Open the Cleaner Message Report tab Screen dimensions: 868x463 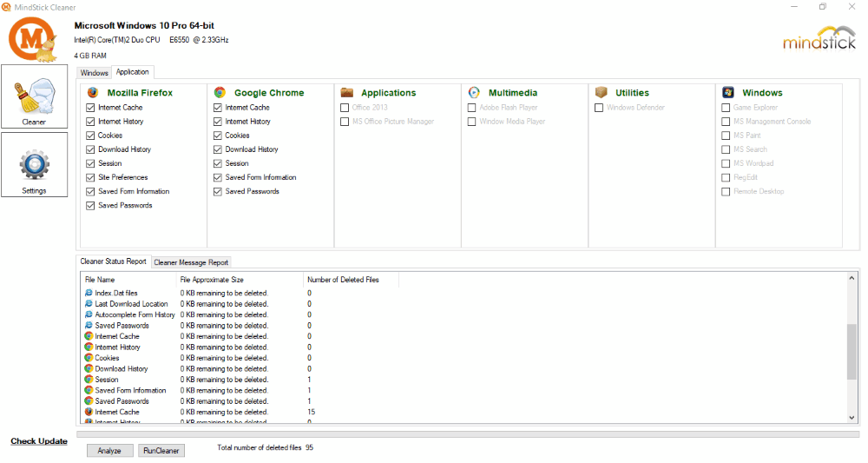pyautogui.click(x=191, y=262)
